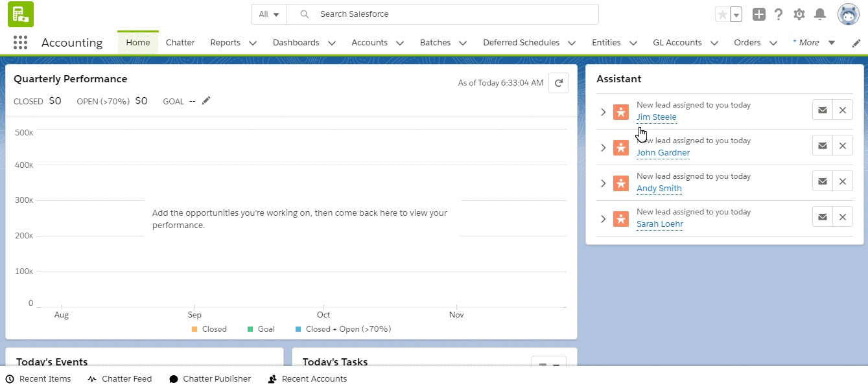Open the More navigation menu
The width and height of the screenshot is (868, 392).
coord(814,43)
